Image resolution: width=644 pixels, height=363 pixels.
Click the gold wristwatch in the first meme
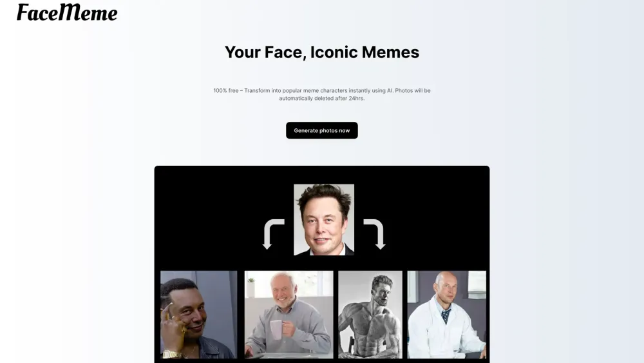(x=172, y=355)
